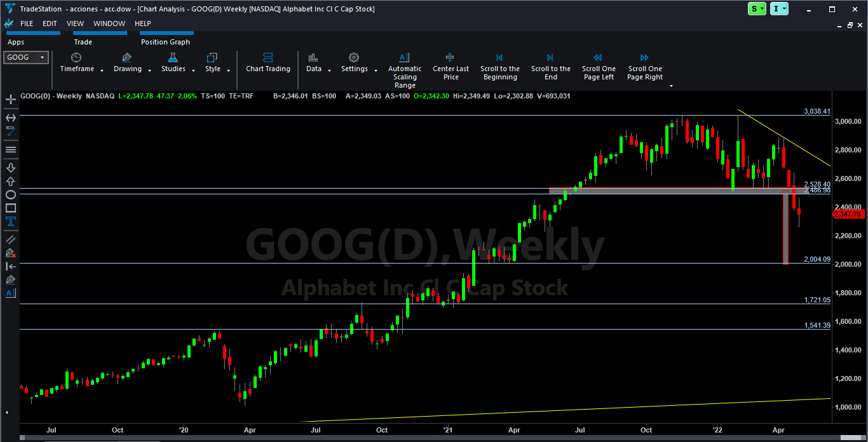Click the arrow-to-left-bar tool icon
868x442 pixels.
[x=11, y=266]
